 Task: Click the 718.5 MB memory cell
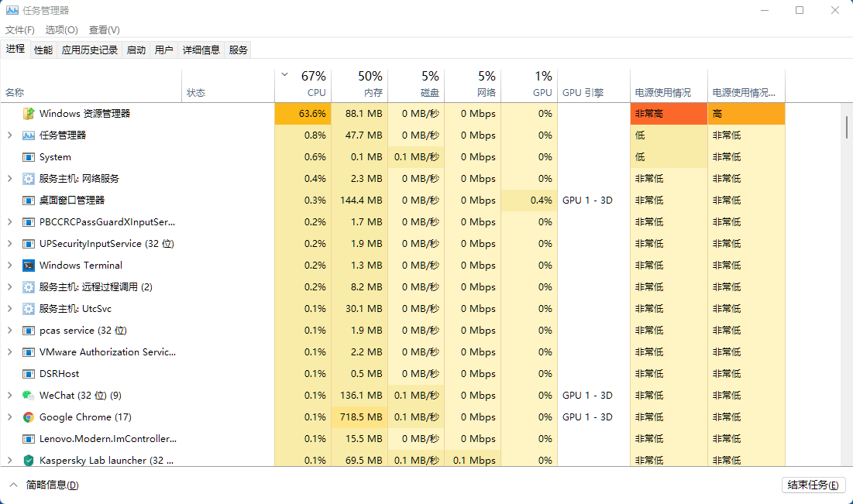(359, 417)
